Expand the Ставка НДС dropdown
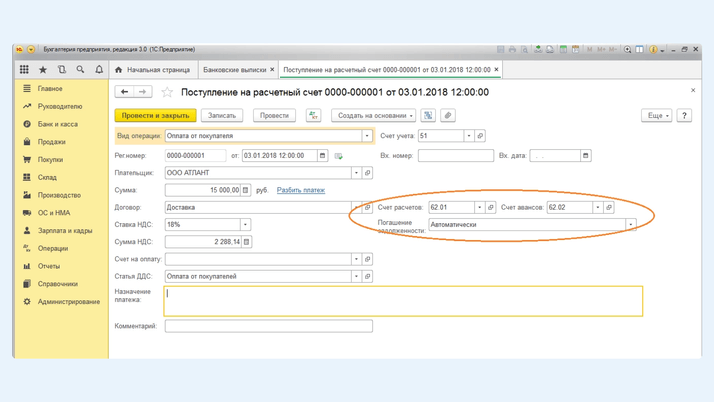The height and width of the screenshot is (402, 714). pyautogui.click(x=245, y=225)
